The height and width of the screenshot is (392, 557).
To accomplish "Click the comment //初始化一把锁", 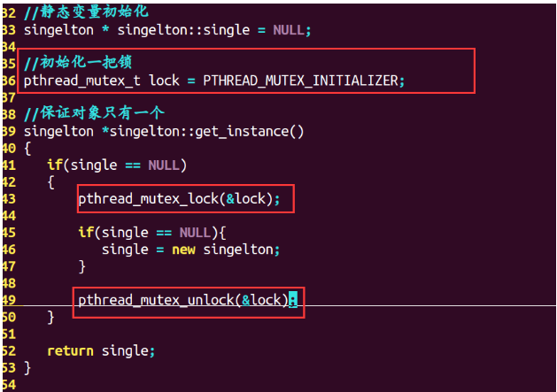I will coord(78,63).
